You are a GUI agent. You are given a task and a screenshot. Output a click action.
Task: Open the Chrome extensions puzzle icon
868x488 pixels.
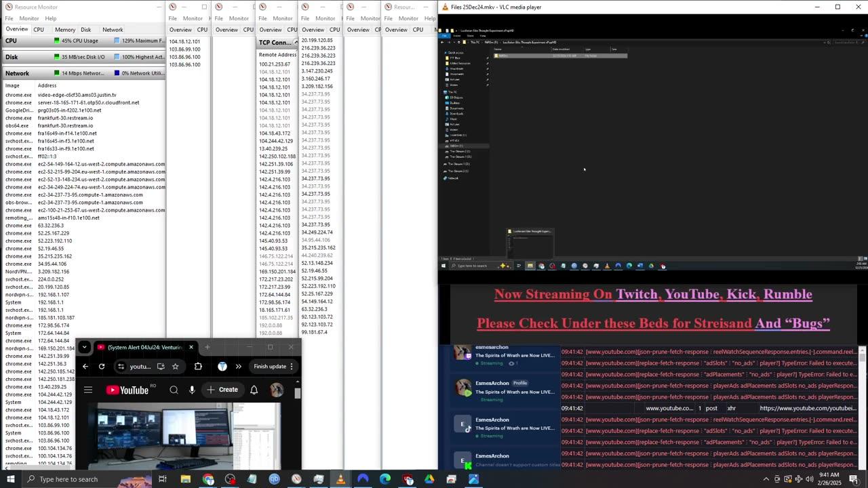point(198,367)
